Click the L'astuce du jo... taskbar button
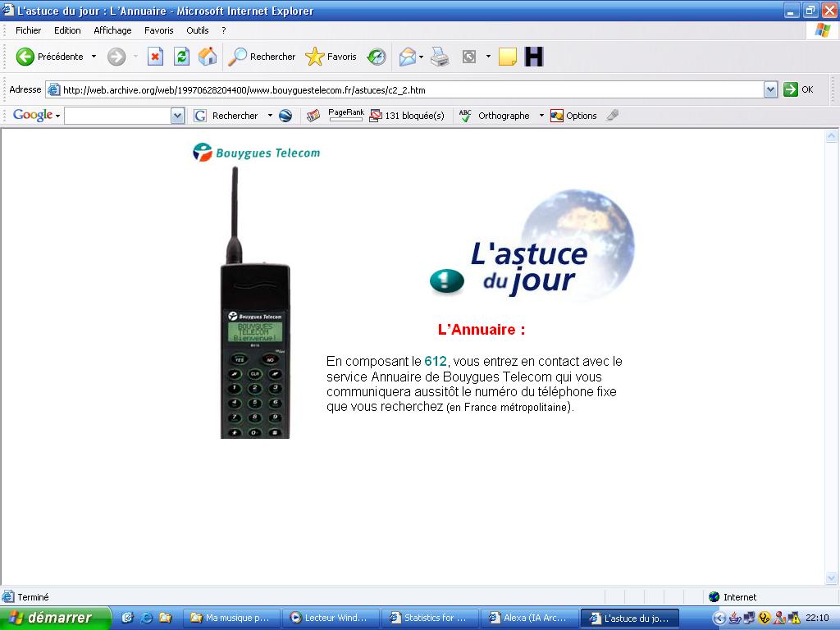Screen dimensions: 840x630 (629, 618)
